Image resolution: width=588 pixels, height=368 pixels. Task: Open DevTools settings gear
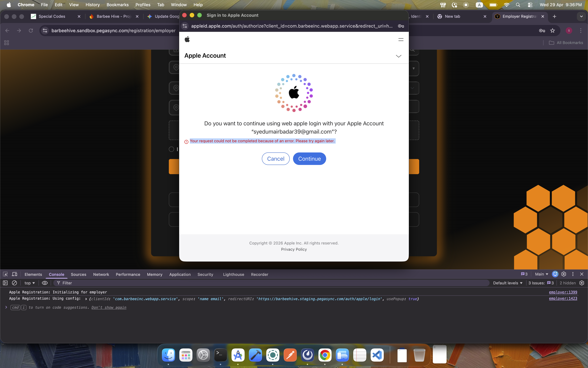click(564, 274)
